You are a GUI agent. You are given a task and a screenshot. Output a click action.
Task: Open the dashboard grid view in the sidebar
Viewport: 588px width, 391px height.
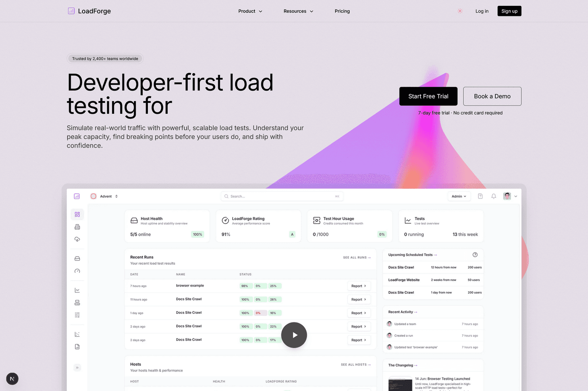[77, 214]
